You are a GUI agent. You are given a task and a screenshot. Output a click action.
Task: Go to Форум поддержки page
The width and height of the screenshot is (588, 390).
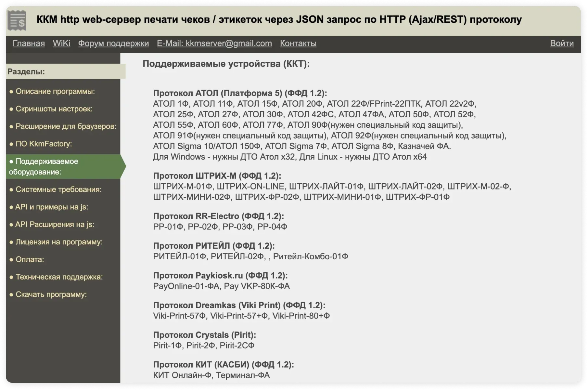click(113, 43)
